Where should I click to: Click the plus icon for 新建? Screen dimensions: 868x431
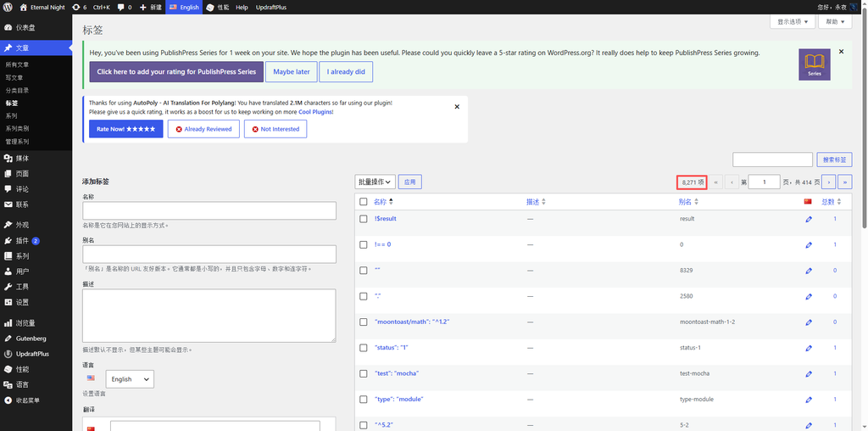(143, 7)
